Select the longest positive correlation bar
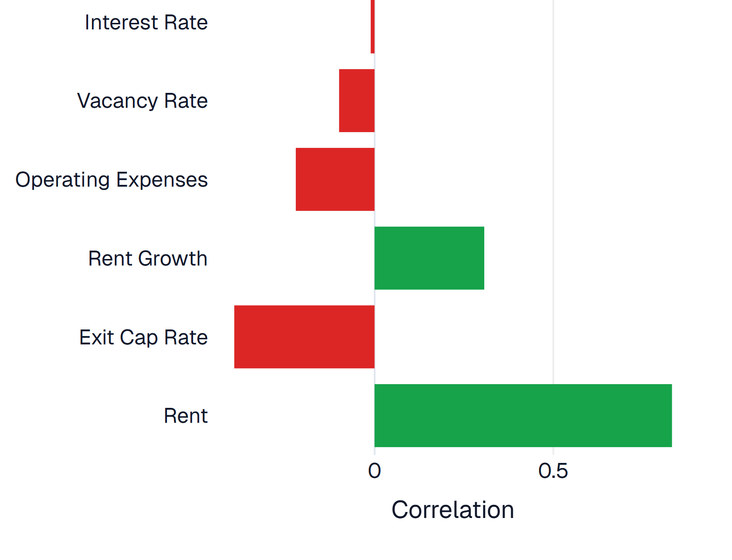 [523, 416]
